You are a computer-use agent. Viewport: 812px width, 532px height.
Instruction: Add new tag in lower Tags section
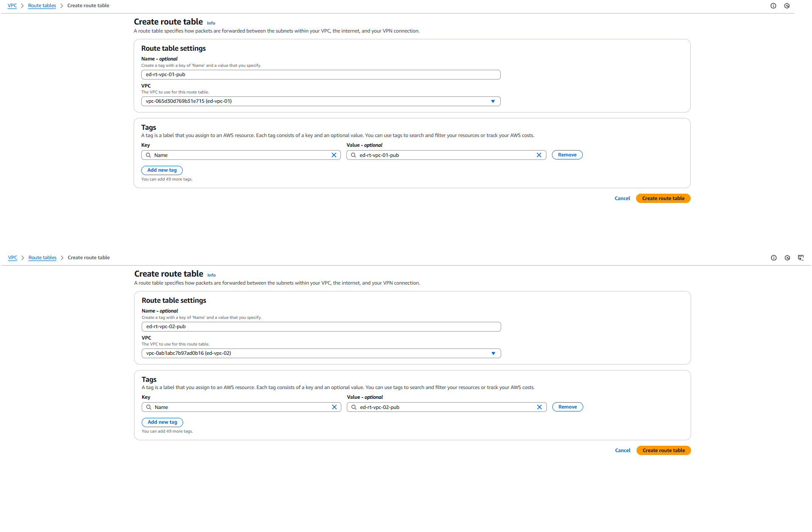pyautogui.click(x=162, y=422)
